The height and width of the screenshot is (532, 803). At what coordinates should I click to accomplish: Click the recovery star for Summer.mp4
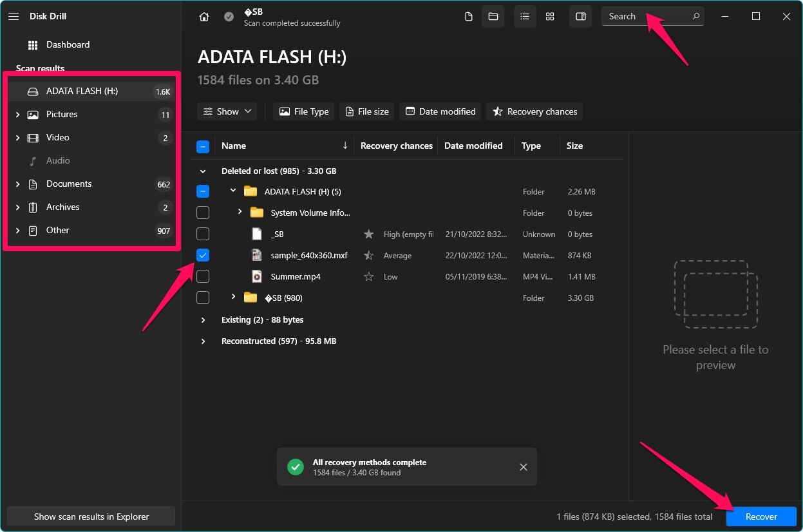point(369,277)
